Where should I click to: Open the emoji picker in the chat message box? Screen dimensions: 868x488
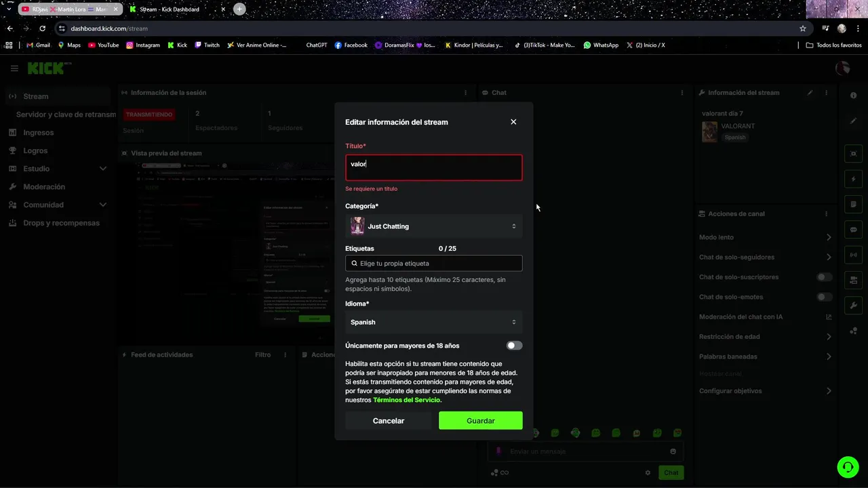673,451
